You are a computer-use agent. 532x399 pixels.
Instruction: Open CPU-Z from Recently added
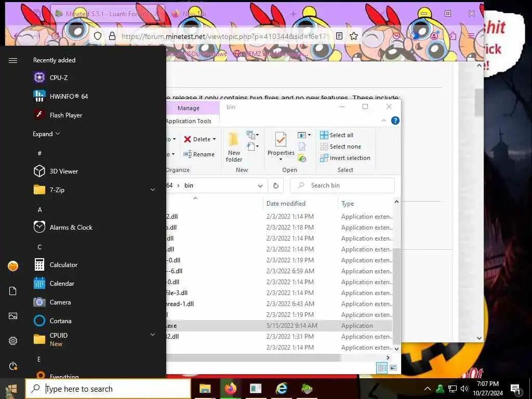[x=51, y=78]
